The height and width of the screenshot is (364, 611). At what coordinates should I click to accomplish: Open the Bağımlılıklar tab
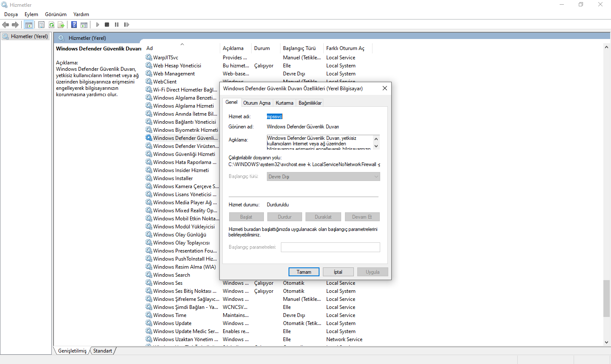coord(310,103)
